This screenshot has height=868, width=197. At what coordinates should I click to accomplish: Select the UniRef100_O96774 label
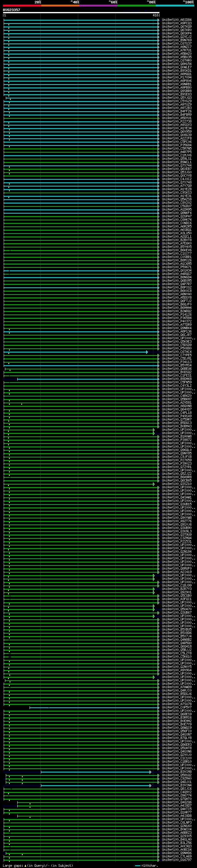click(177, 796)
